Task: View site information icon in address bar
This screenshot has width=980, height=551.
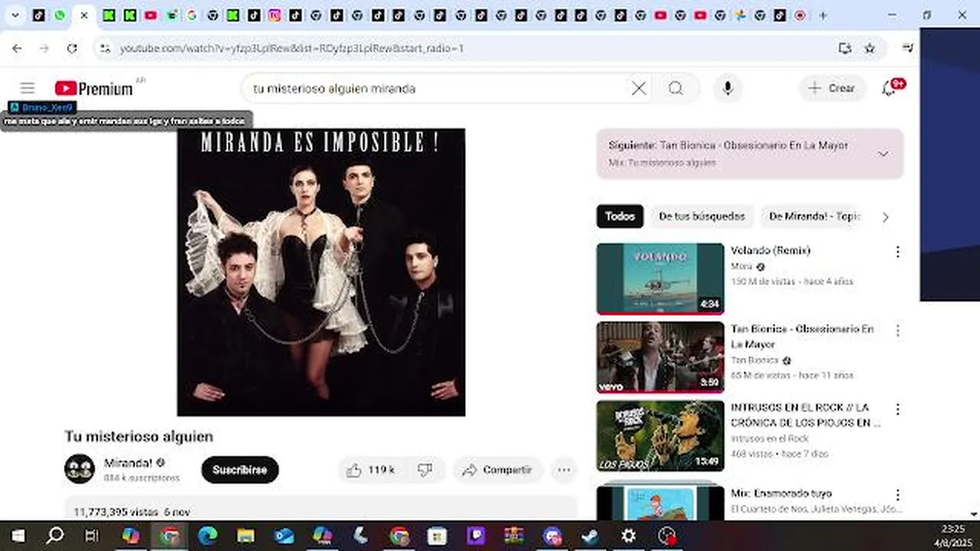Action: pyautogui.click(x=105, y=48)
